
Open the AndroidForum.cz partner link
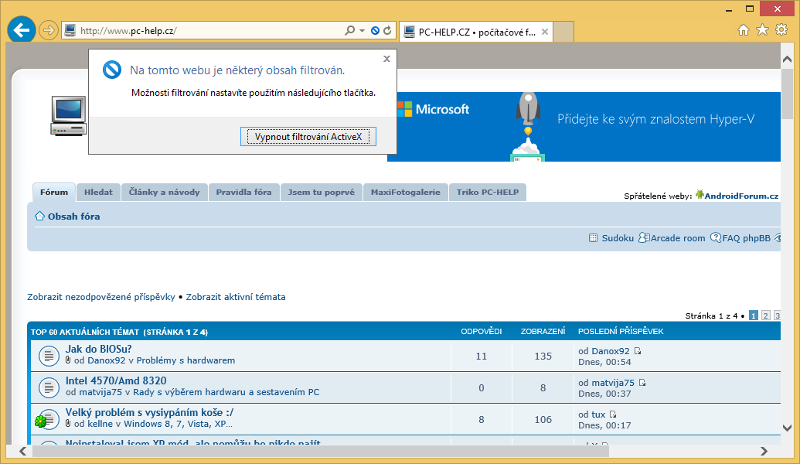[740, 196]
